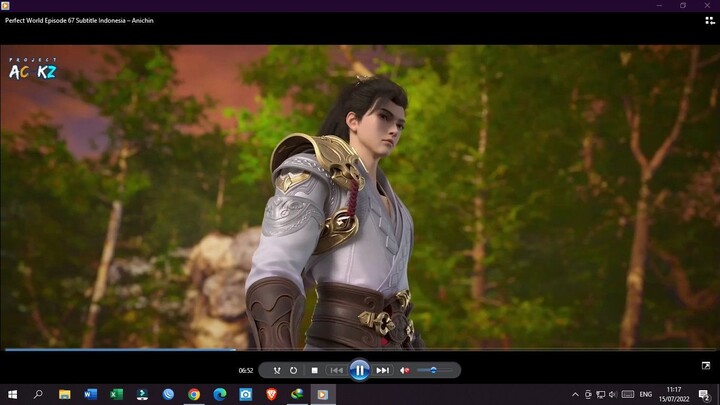Click the Windows Media Player taskbar icon
The height and width of the screenshot is (405, 720).
[323, 394]
